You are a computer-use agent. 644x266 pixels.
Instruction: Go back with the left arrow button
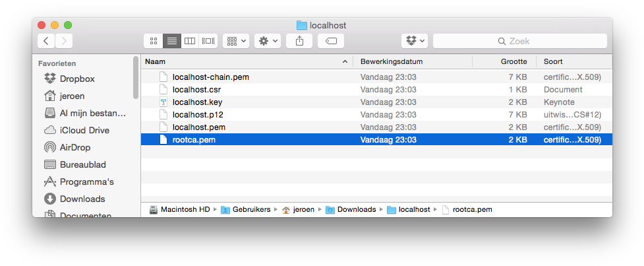click(46, 41)
